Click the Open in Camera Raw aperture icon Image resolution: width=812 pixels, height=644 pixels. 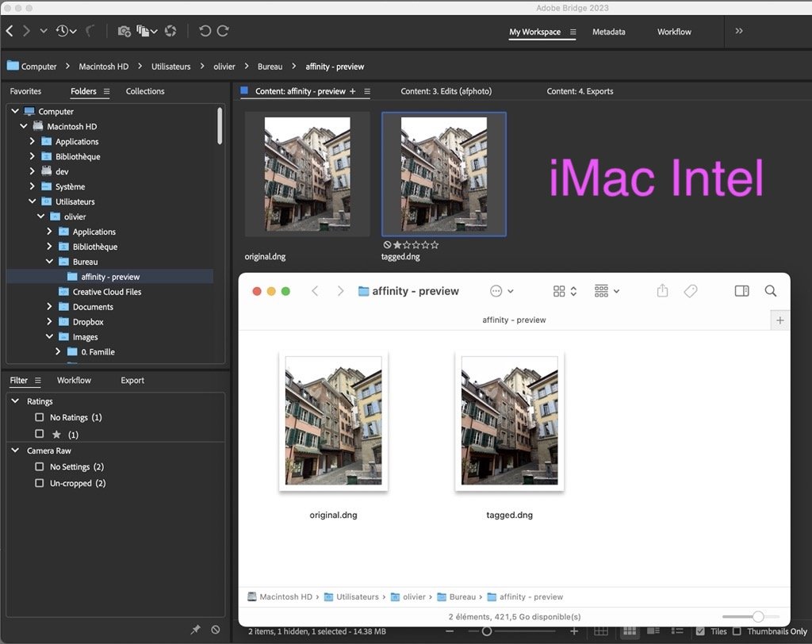170,31
